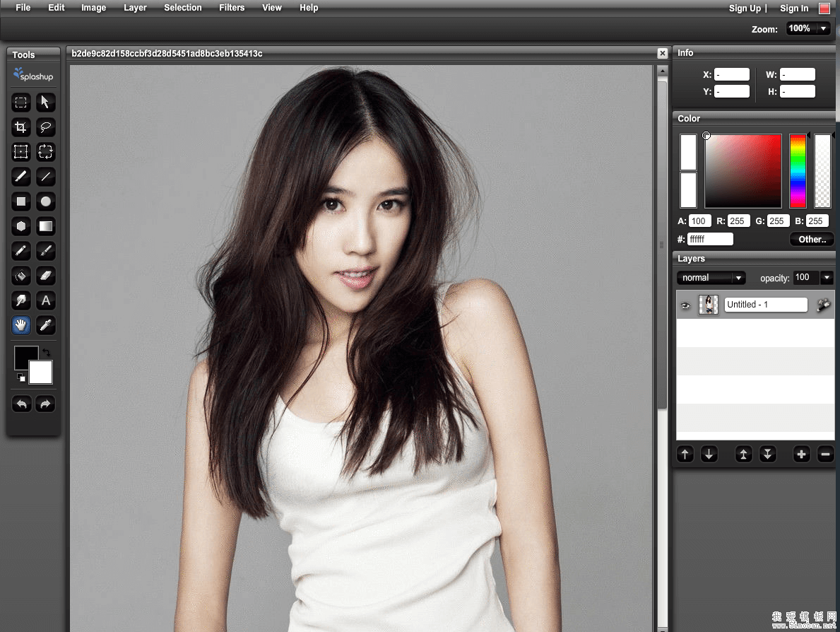The image size is (840, 632).
Task: Open the layer opacity dropdown arrow
Action: [x=827, y=278]
